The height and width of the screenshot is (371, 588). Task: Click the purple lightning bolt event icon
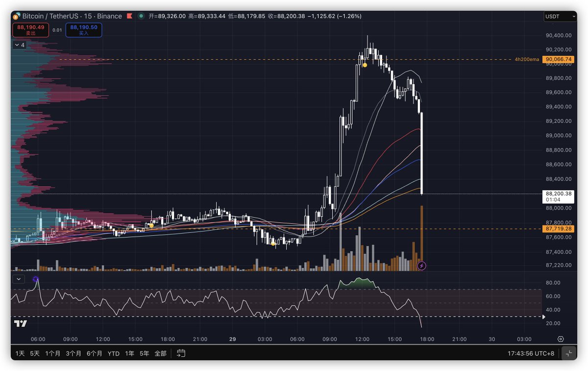(x=421, y=266)
